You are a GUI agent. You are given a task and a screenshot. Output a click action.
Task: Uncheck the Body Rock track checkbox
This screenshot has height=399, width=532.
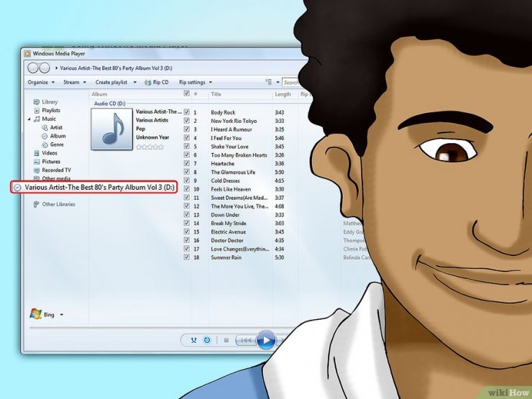pyautogui.click(x=187, y=111)
